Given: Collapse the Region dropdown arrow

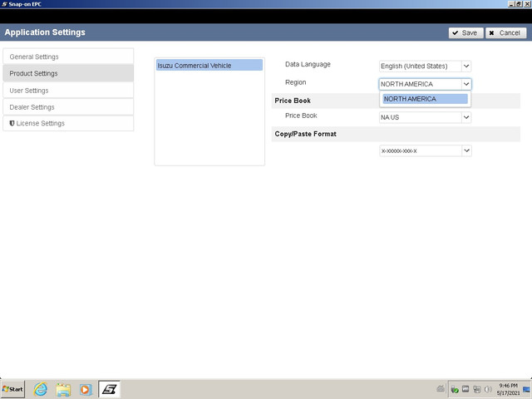Looking at the screenshot, I should [466, 84].
